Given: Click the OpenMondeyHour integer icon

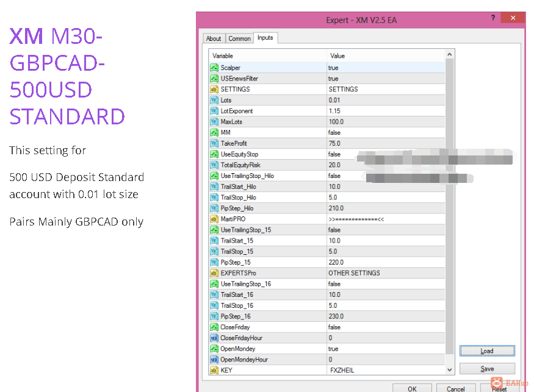Looking at the screenshot, I should pyautogui.click(x=214, y=360).
